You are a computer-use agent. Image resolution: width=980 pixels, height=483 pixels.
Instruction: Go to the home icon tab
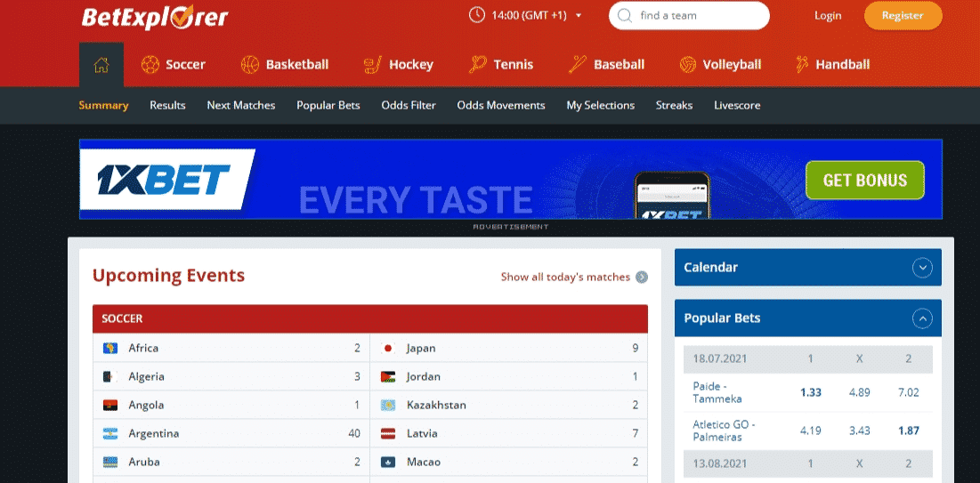point(101,64)
